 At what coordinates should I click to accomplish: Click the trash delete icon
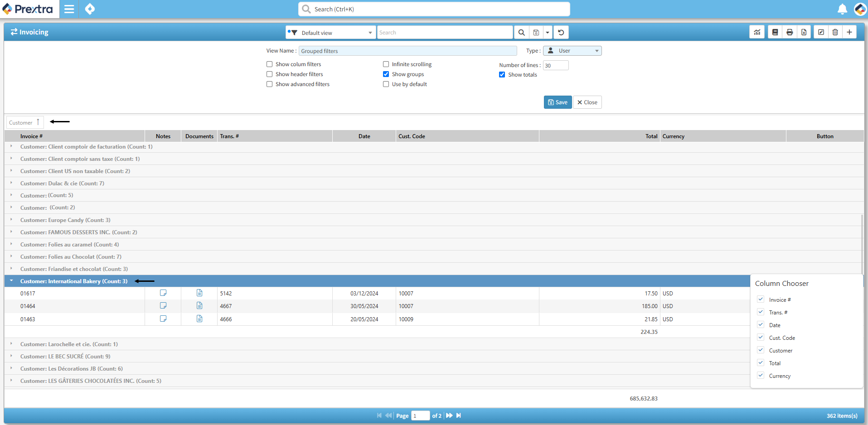(x=835, y=32)
